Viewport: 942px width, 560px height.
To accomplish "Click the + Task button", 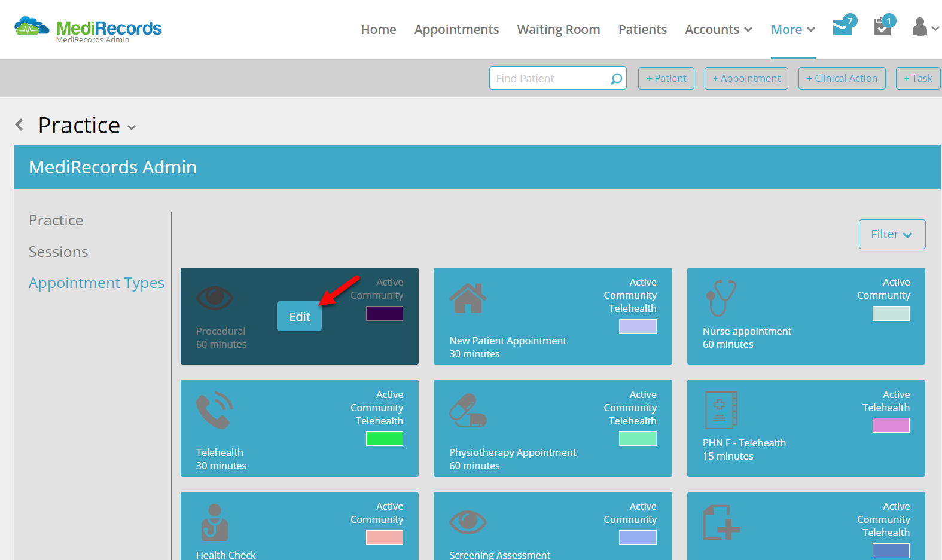I will [918, 78].
